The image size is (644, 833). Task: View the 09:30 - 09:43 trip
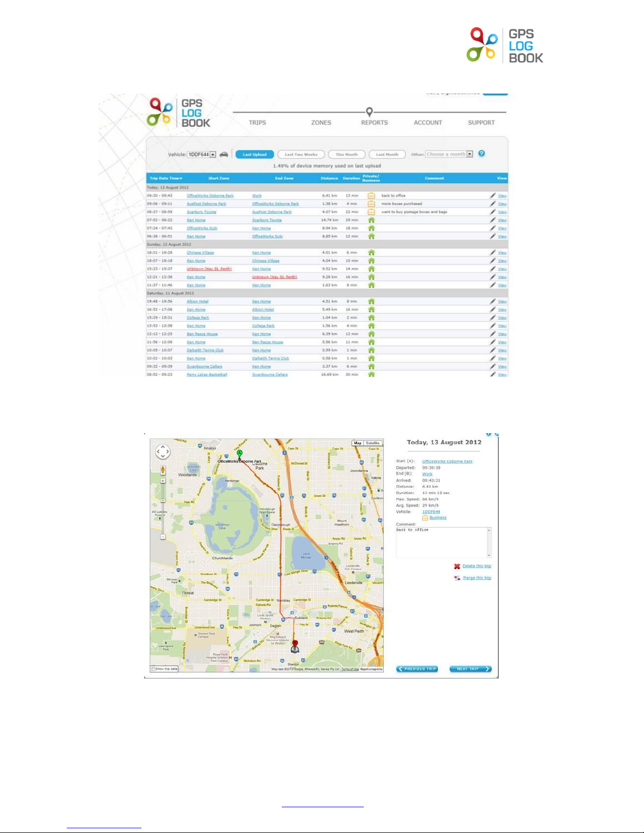tap(502, 196)
